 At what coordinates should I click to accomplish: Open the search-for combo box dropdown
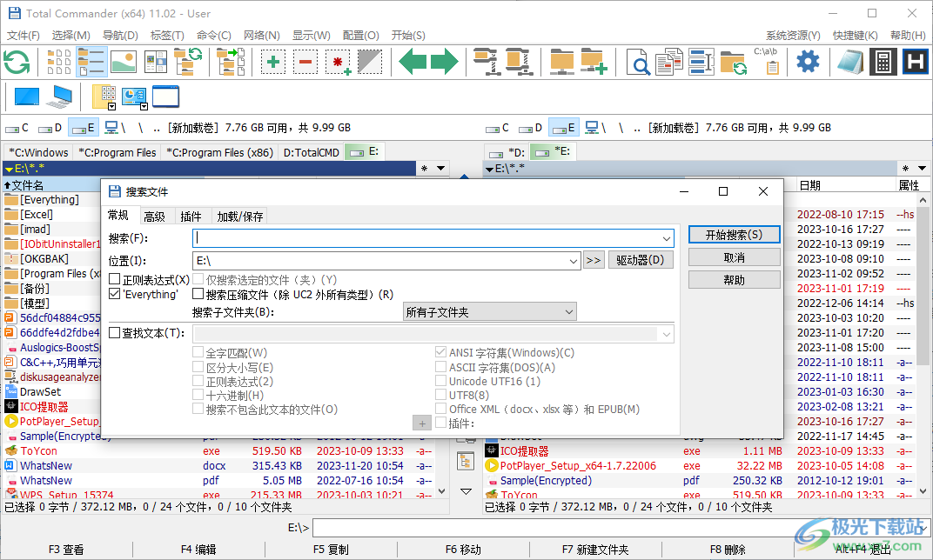[x=667, y=238]
